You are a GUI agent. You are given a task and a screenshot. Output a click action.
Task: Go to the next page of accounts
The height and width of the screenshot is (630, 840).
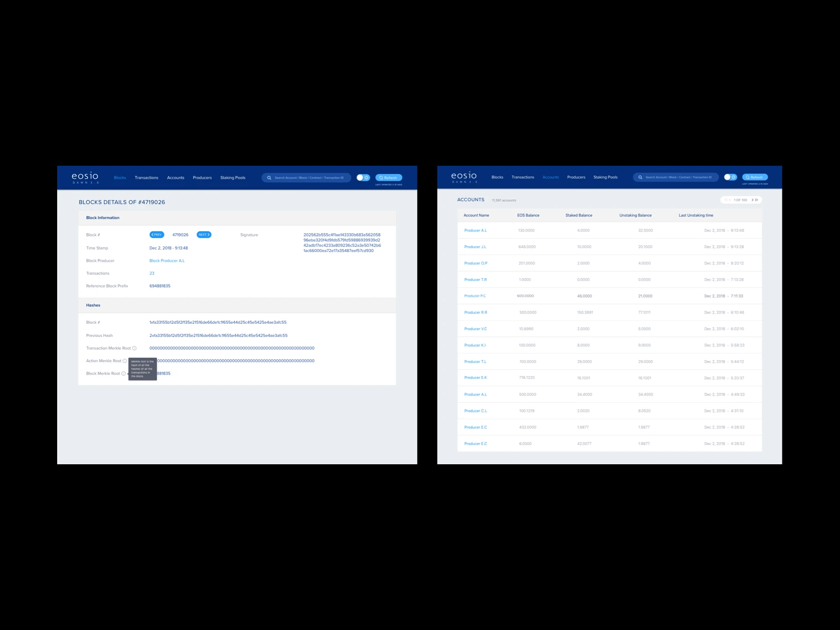[753, 200]
